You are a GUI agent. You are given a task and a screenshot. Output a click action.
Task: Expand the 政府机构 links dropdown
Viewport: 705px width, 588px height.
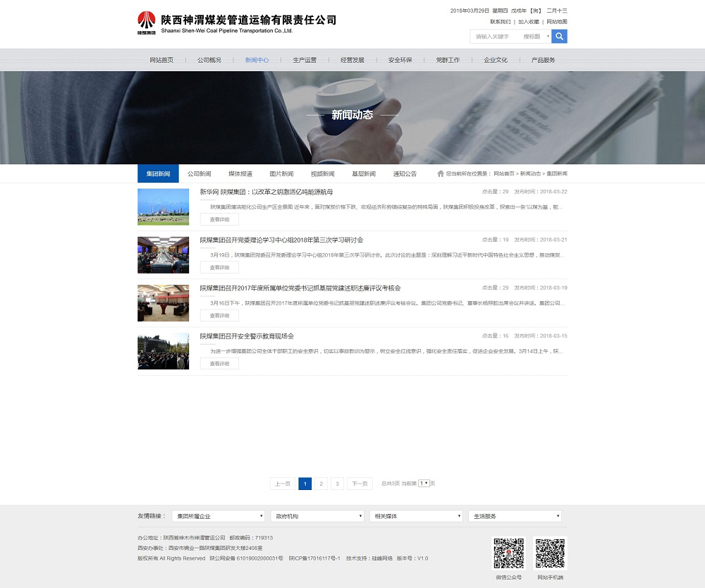318,516
